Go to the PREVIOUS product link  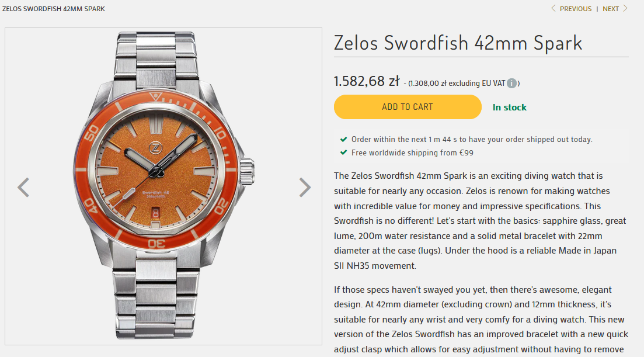[575, 9]
